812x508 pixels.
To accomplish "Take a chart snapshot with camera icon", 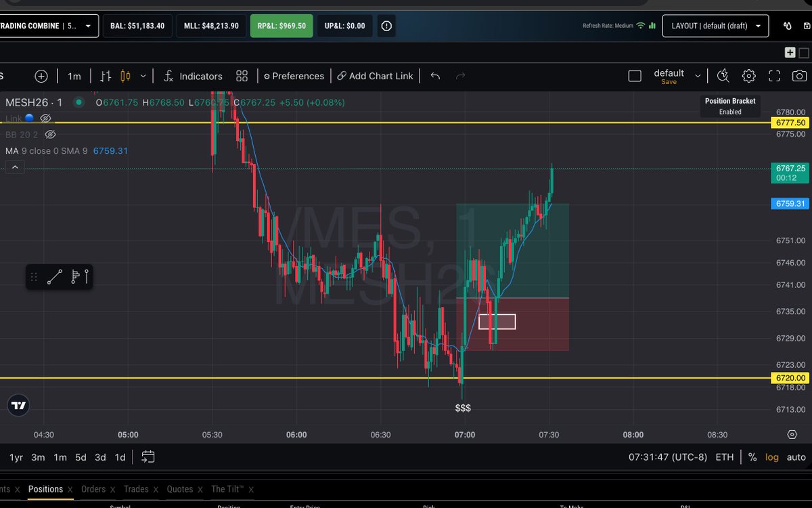I will point(799,76).
